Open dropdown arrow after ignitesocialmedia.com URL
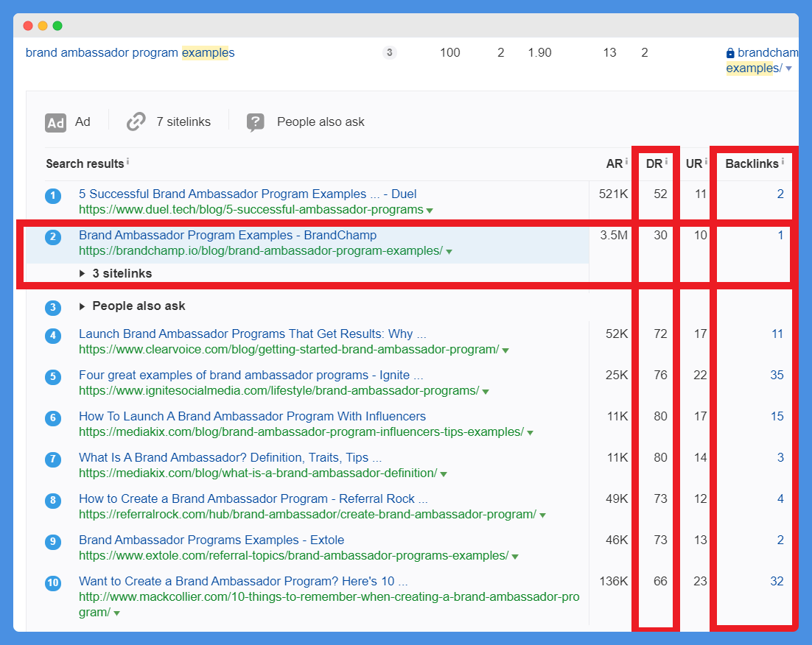This screenshot has width=812, height=645. (486, 392)
